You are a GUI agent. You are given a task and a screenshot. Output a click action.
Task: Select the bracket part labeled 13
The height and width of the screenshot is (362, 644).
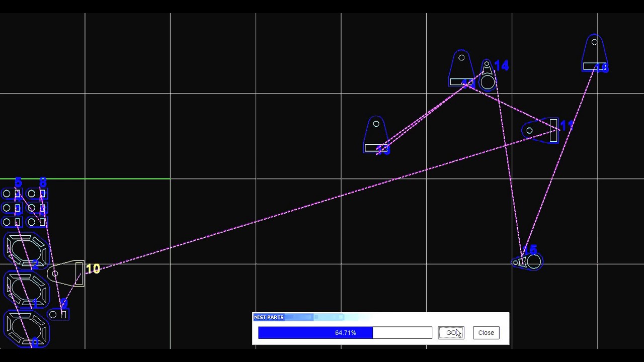(376, 134)
